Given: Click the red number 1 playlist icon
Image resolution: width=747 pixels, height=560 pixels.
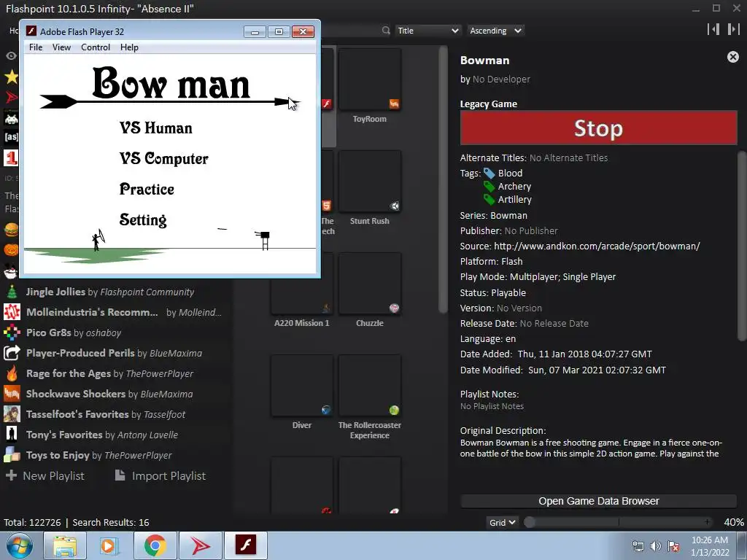Looking at the screenshot, I should click(12, 157).
